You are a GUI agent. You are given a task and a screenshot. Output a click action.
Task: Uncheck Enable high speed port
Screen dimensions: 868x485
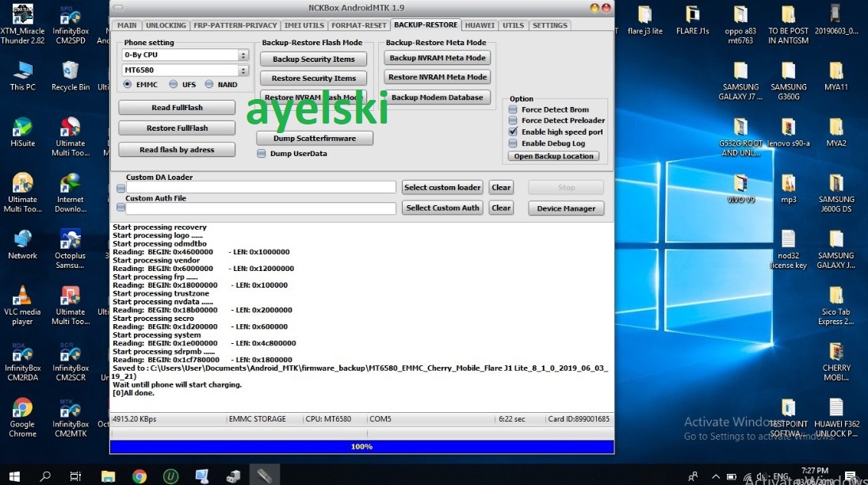[513, 132]
